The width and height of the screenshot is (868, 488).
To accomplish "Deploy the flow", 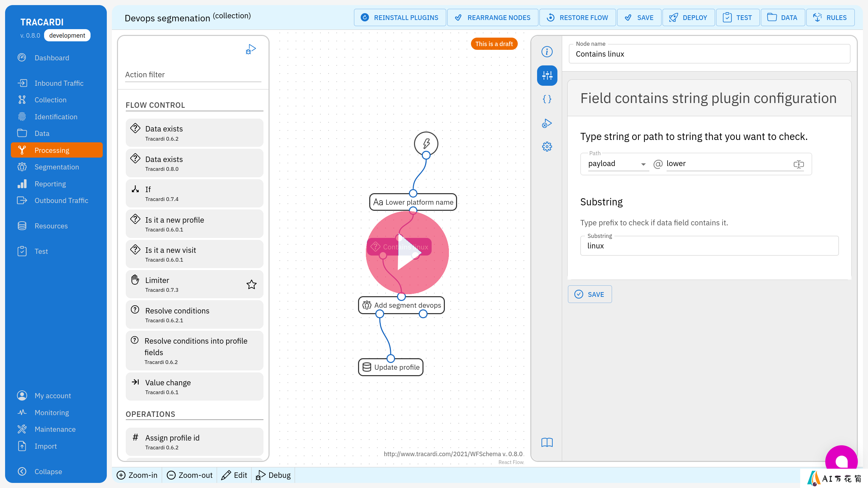I will click(688, 18).
